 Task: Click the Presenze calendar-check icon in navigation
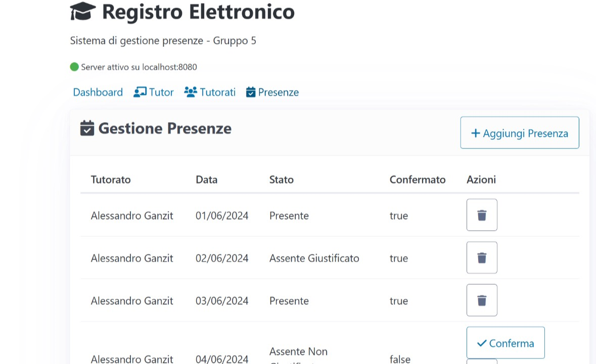pyautogui.click(x=251, y=92)
